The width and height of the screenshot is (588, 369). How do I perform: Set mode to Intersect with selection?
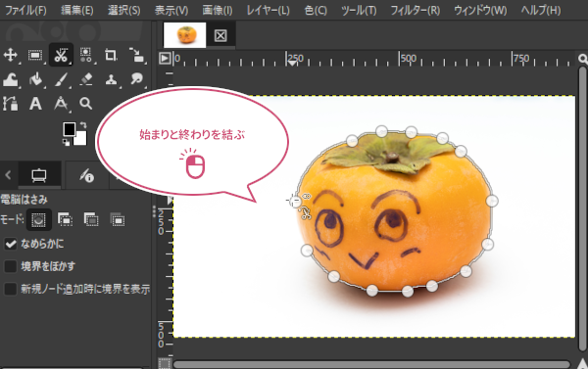tap(118, 219)
